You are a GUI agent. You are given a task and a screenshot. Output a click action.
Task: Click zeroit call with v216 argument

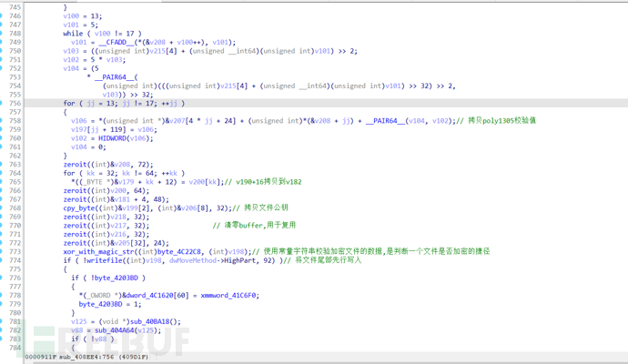pyautogui.click(x=106, y=234)
